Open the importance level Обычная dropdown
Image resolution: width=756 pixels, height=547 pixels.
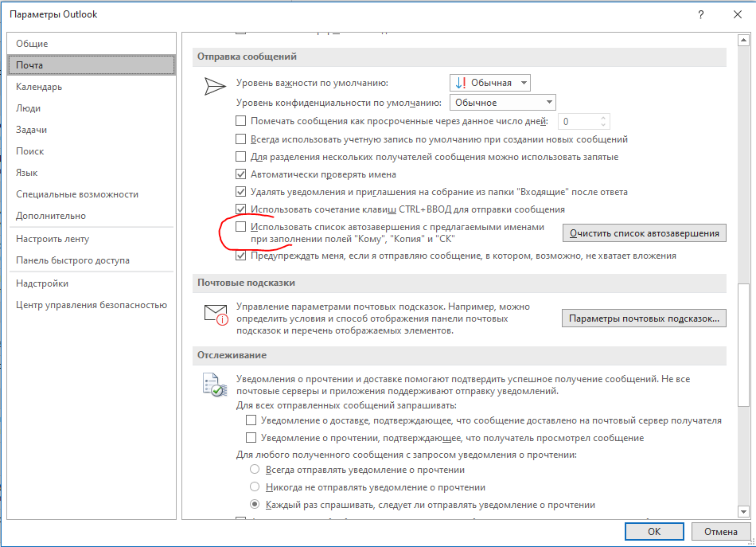[x=490, y=83]
